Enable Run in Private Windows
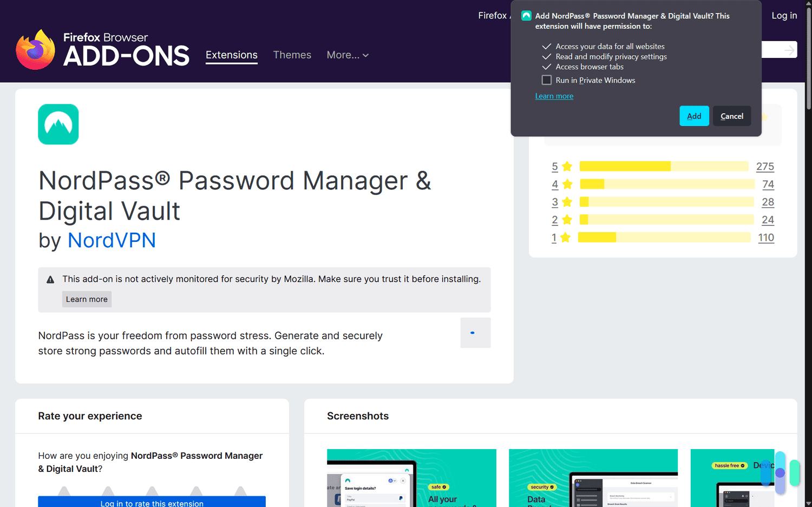Screen dimensions: 812x507 pos(547,80)
